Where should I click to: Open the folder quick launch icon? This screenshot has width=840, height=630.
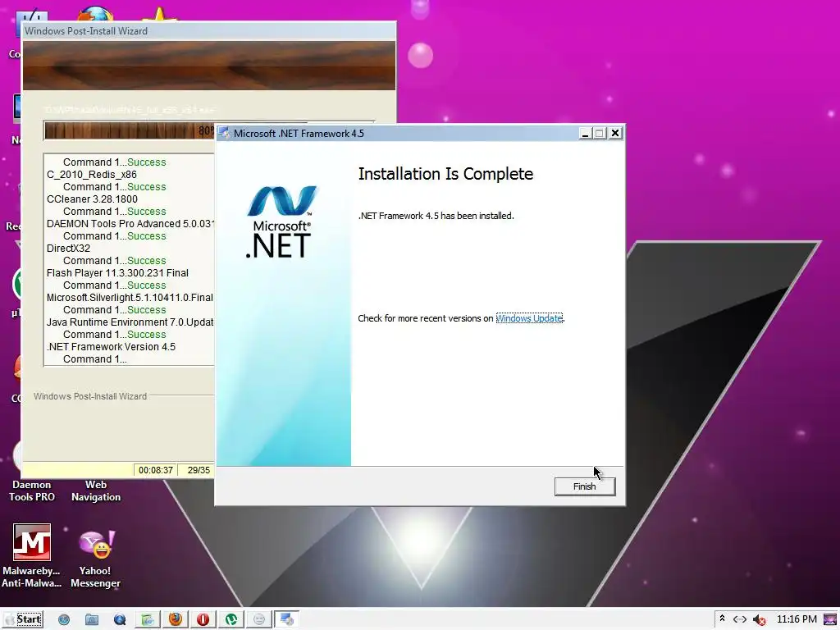[92, 620]
